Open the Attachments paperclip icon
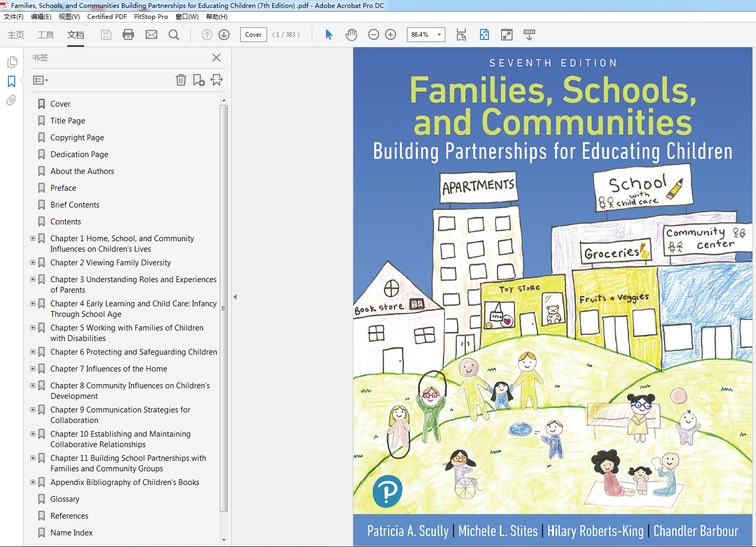This screenshot has height=547, width=756. [12, 100]
